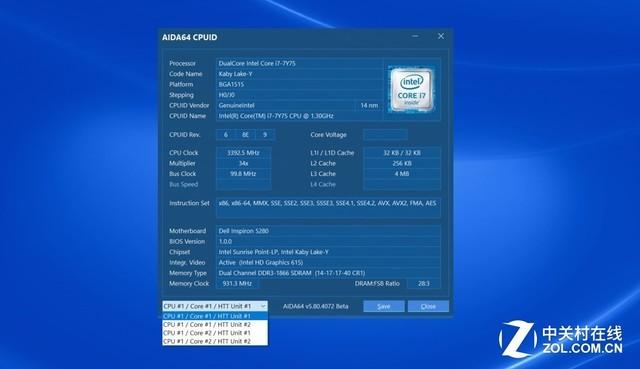
Task: Close window using the X icon
Action: coord(441,36)
